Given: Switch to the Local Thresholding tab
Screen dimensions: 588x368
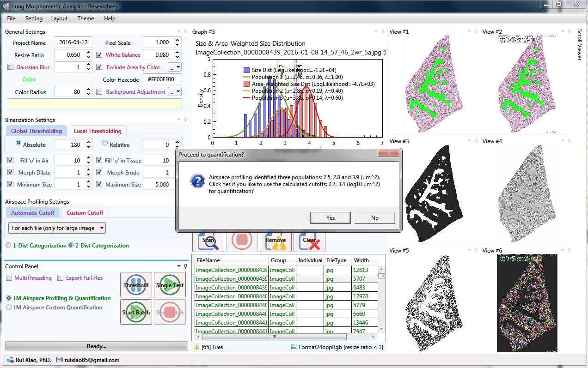Looking at the screenshot, I should (98, 131).
